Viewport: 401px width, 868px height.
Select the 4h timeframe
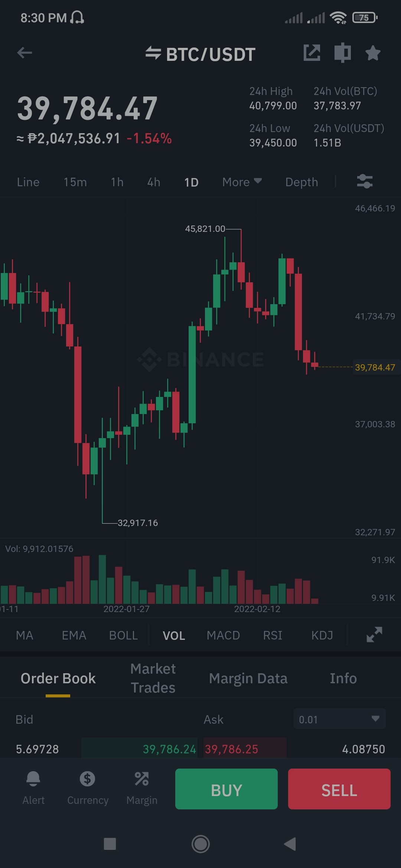(x=154, y=182)
